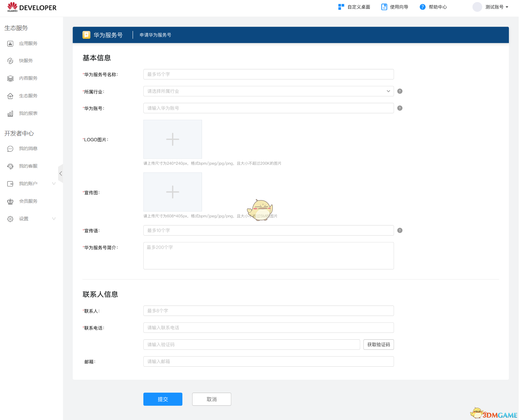Click the 提交 submit button

pos(163,399)
